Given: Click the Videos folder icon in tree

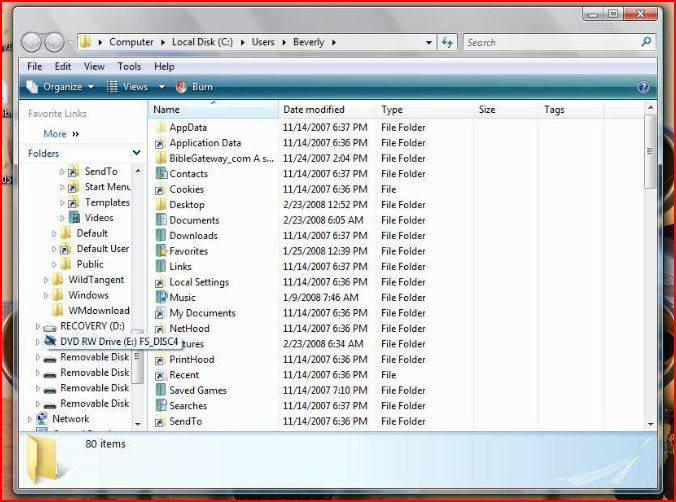Looking at the screenshot, I should pos(74,217).
